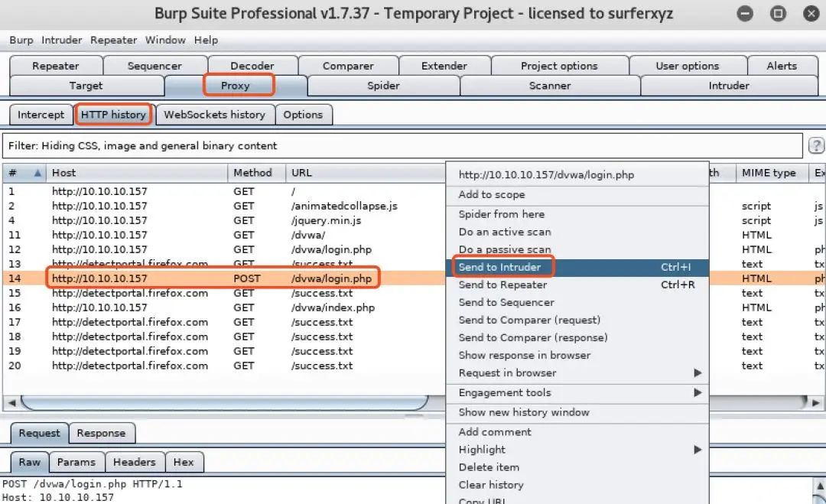Open the filter help question mark icon

[x=816, y=145]
